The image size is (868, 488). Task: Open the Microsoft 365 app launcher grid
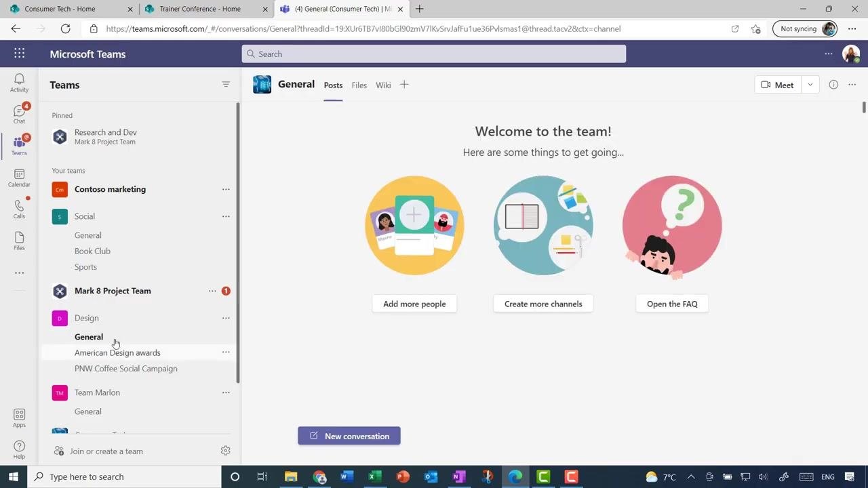(x=19, y=54)
